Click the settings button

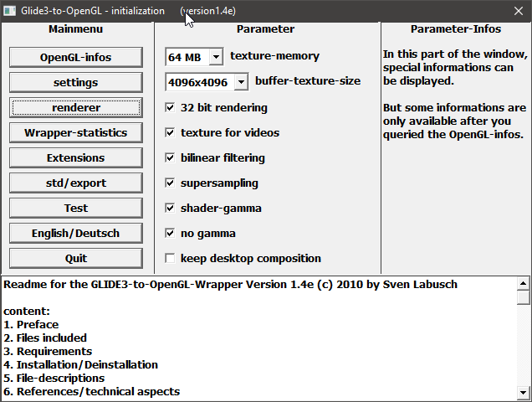pyautogui.click(x=75, y=83)
